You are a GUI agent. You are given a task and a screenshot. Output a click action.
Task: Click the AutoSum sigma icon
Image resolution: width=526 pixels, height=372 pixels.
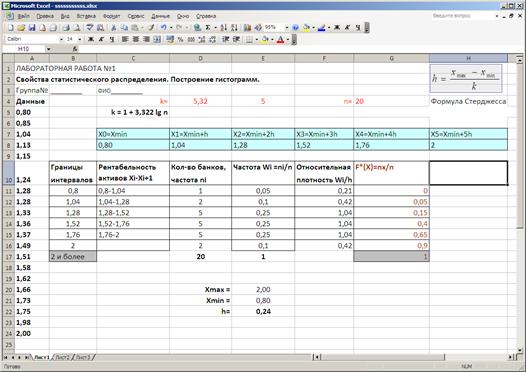tap(208, 28)
